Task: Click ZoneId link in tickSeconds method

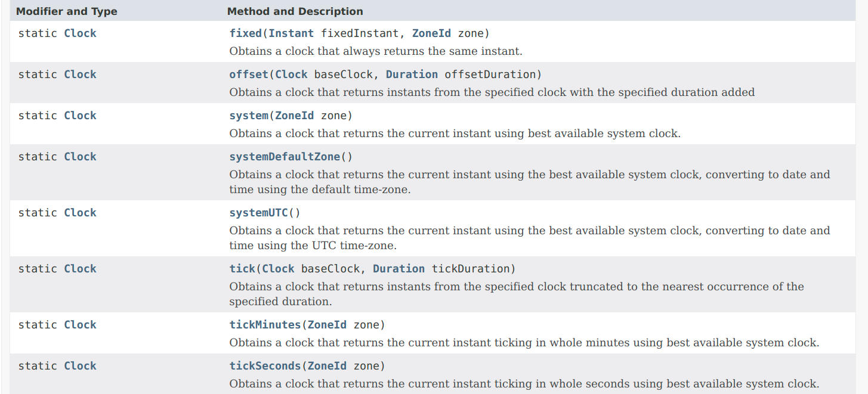Action: (327, 366)
